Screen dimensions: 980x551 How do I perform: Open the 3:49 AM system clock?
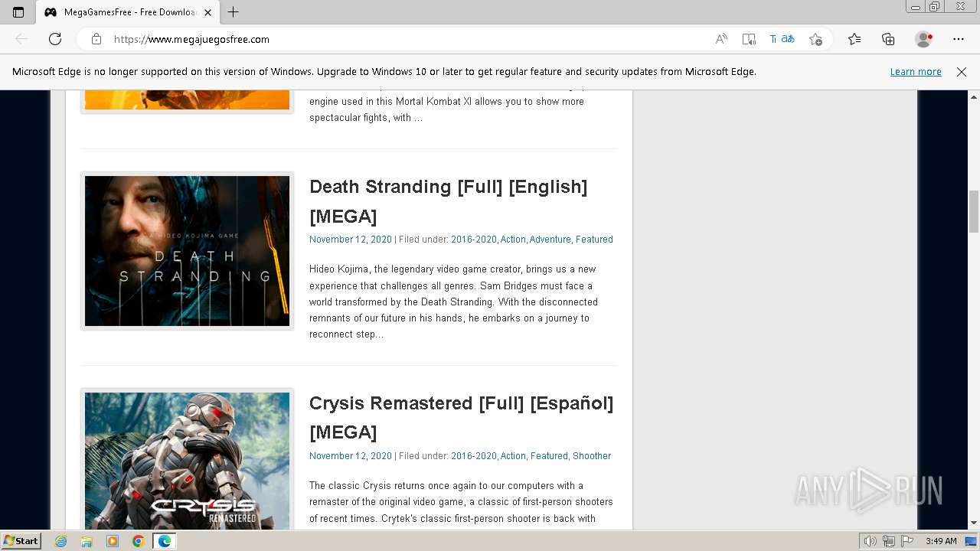point(941,541)
